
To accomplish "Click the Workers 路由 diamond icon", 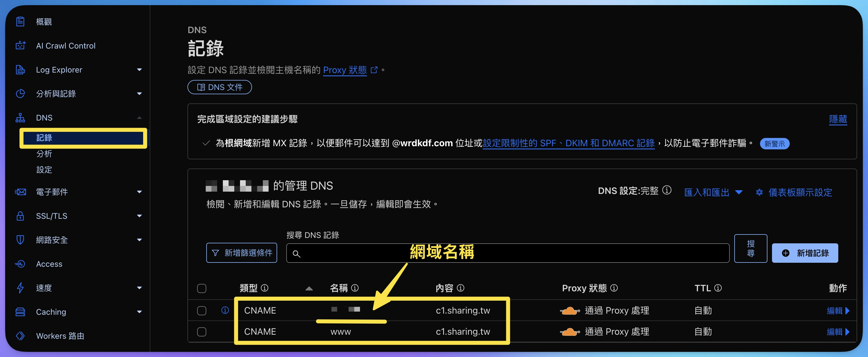I will pyautogui.click(x=20, y=336).
